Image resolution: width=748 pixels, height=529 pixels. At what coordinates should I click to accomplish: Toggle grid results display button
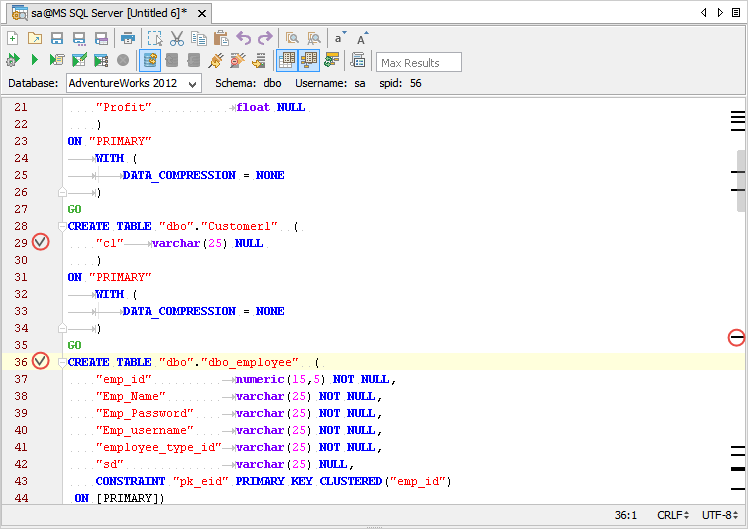pos(287,60)
